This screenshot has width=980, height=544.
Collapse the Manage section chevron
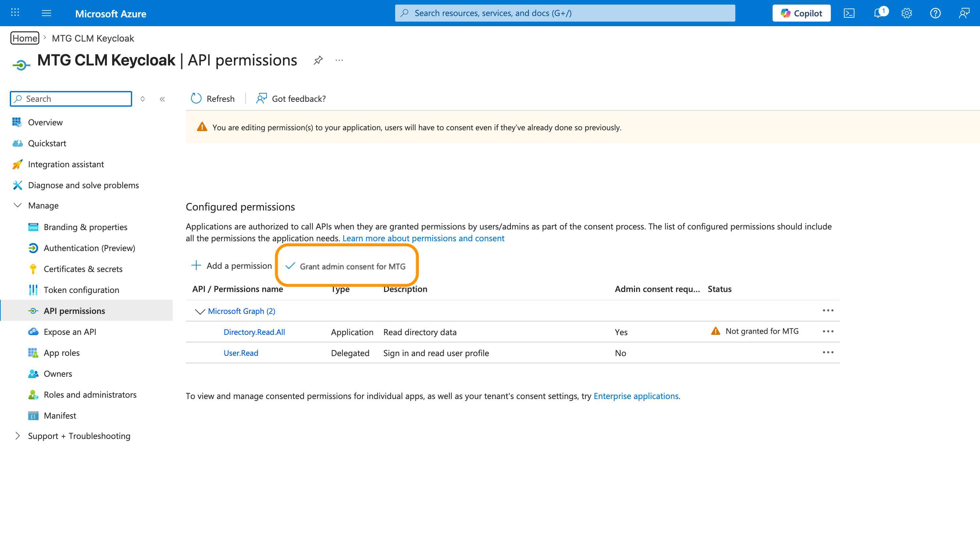(x=18, y=205)
